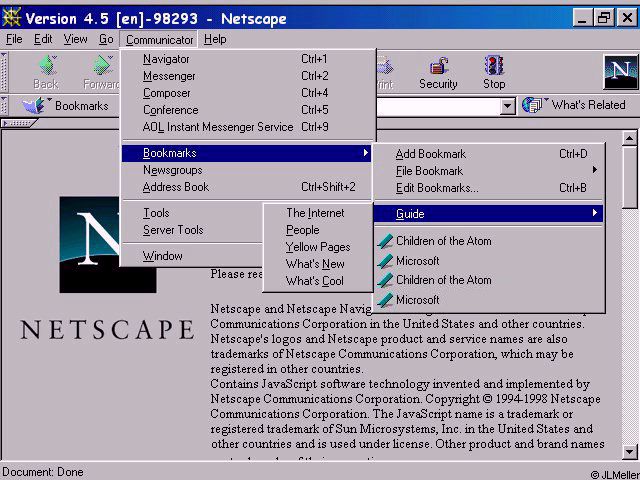
Task: Open the File menu
Action: click(14, 39)
